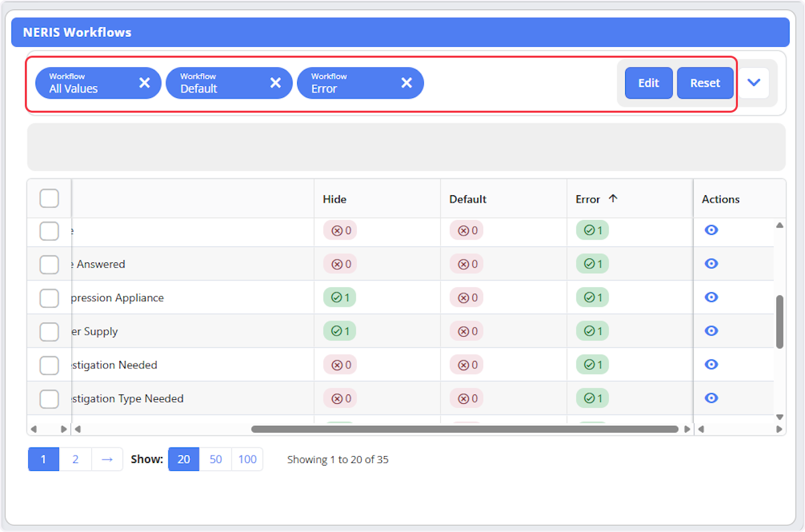
Task: Click Hide badge 0 in Investigation Type Needed row
Action: click(x=339, y=398)
